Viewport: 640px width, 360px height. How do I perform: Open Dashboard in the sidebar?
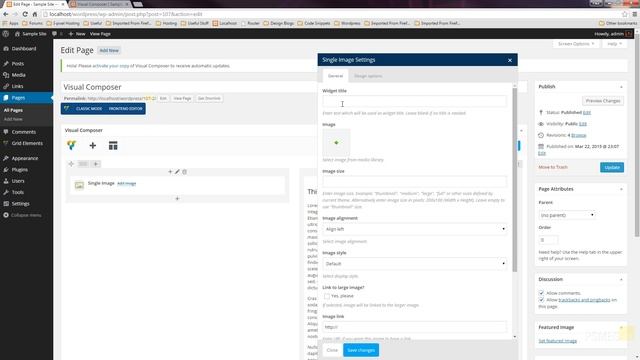(x=24, y=49)
